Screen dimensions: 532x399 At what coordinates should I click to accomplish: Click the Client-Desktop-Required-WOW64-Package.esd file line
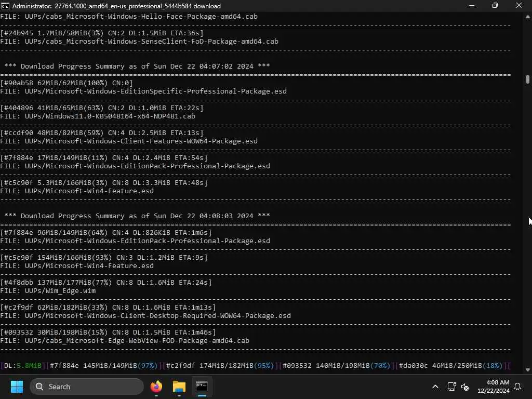point(145,315)
